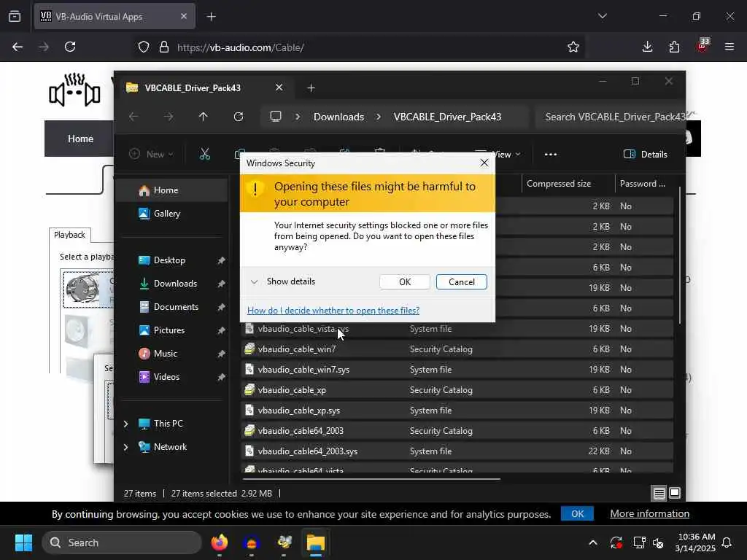Select file vbaudio_cable64_2003.sys
Screen dimensions: 747x560
coord(457,451)
